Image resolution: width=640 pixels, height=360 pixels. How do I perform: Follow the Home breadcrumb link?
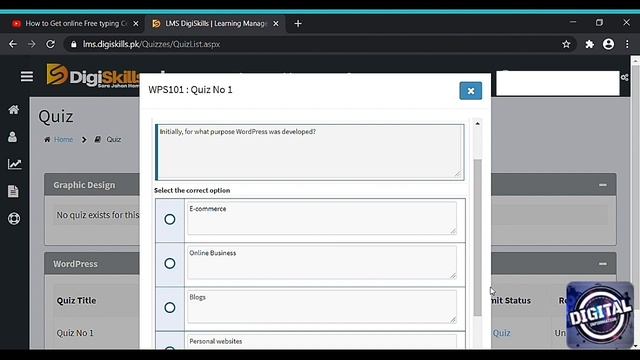click(x=63, y=139)
